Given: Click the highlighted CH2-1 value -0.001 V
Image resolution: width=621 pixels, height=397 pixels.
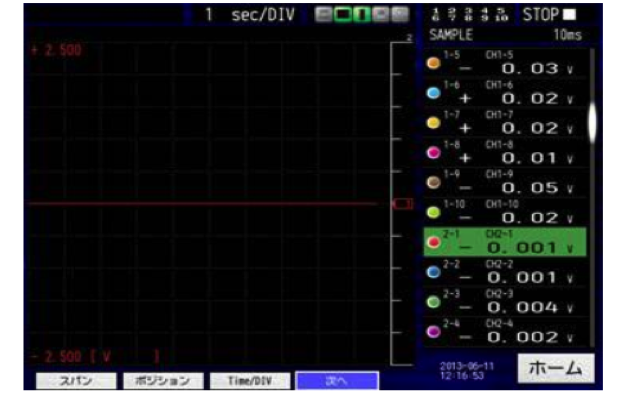Looking at the screenshot, I should (x=515, y=248).
